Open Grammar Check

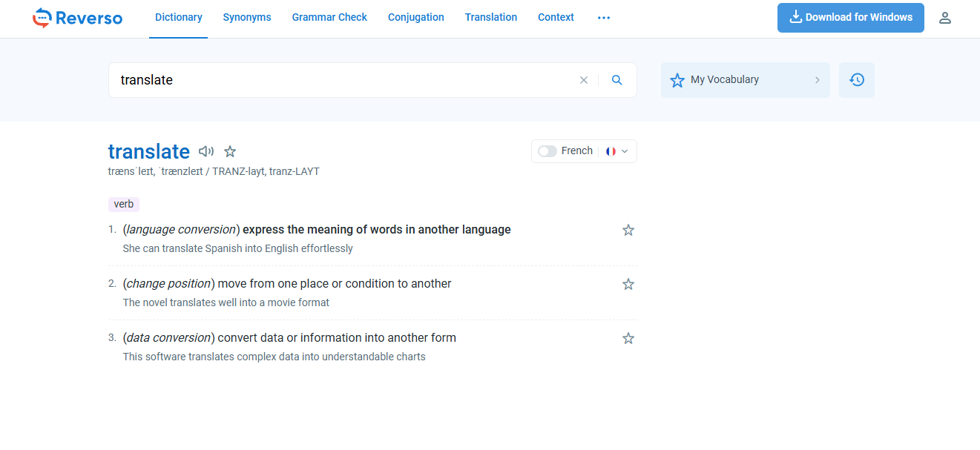(x=329, y=17)
